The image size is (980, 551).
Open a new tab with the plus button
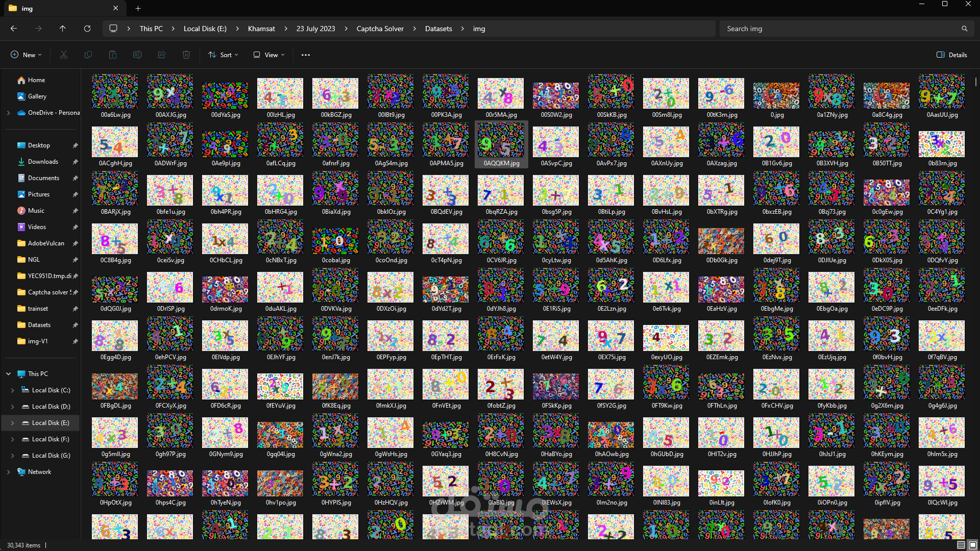point(138,8)
